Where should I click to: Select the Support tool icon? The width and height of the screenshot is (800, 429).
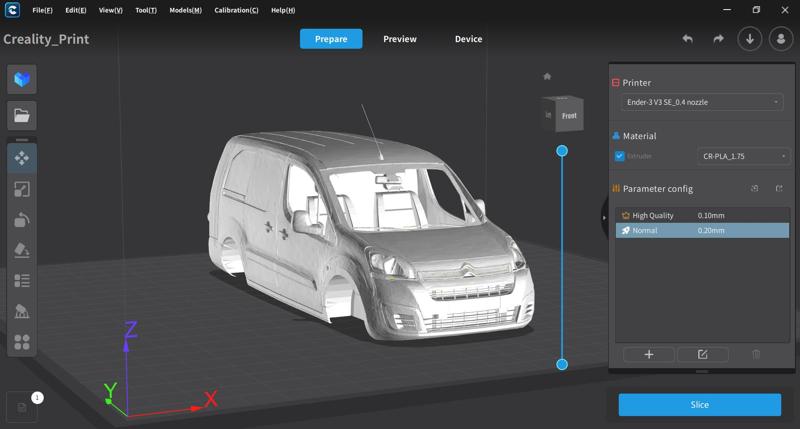[x=21, y=311]
